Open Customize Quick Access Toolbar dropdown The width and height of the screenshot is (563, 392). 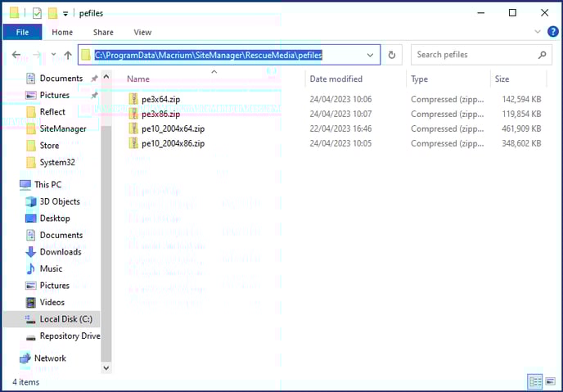pyautogui.click(x=65, y=13)
